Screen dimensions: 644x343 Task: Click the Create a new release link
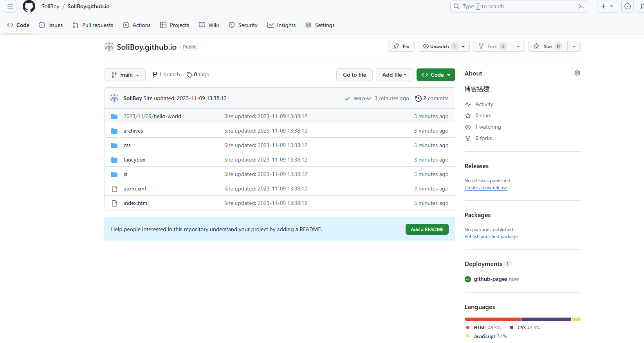coord(486,188)
